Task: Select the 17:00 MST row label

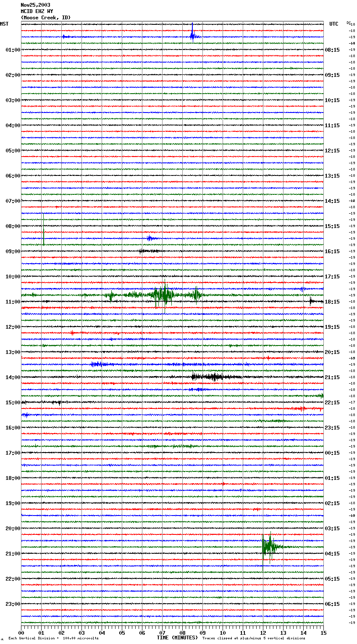Action: 13,453
